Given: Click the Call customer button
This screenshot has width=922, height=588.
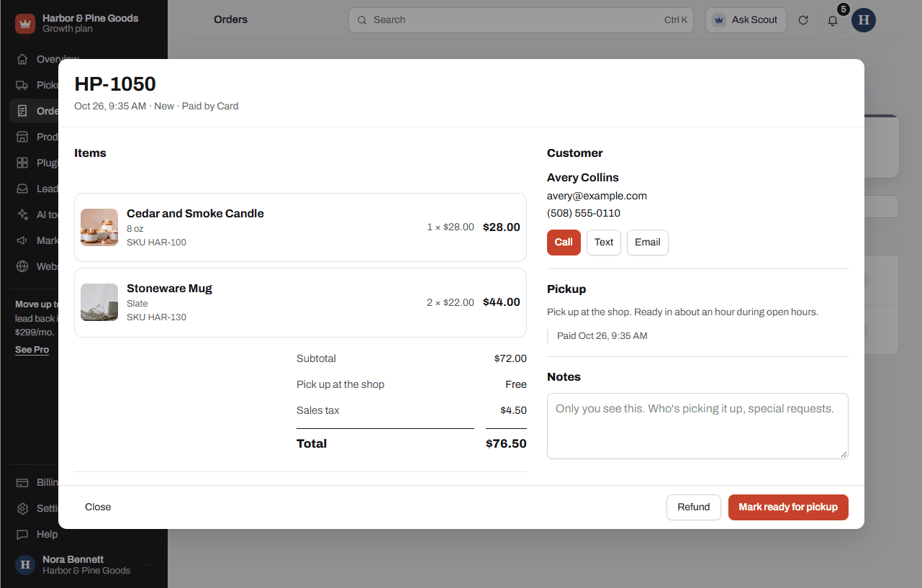Looking at the screenshot, I should click(564, 243).
